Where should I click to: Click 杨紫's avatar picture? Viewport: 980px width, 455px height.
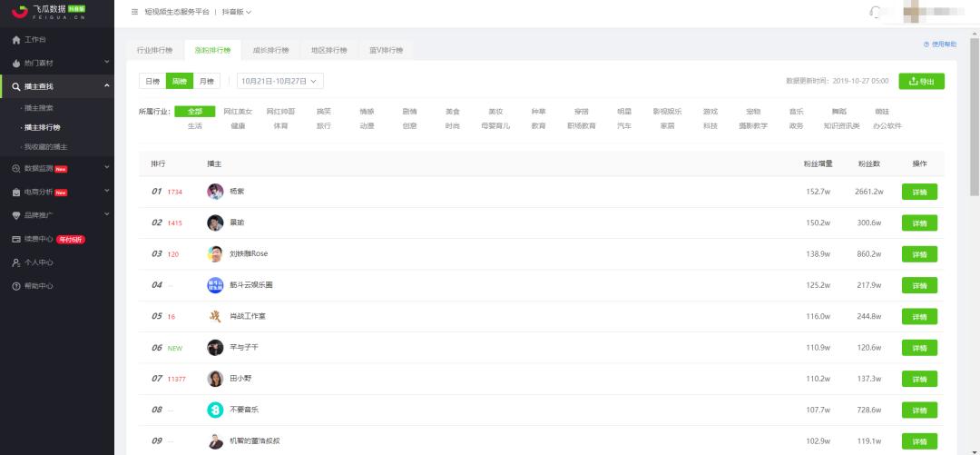tap(215, 192)
